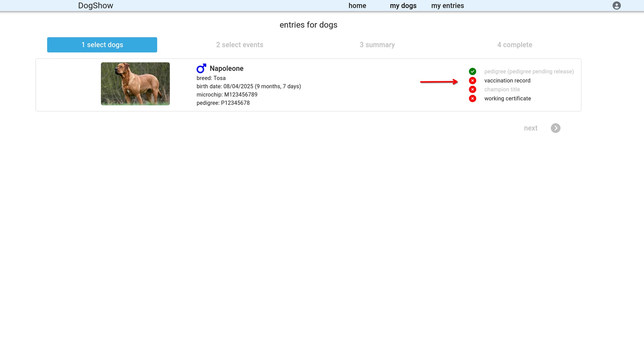Click the red X beside champion title

pos(473,89)
